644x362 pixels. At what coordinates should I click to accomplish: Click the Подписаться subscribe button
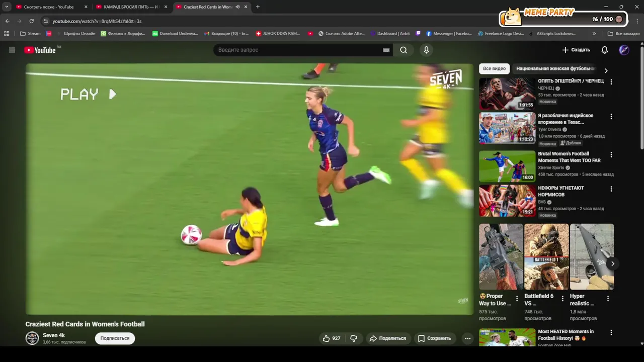[115, 338]
